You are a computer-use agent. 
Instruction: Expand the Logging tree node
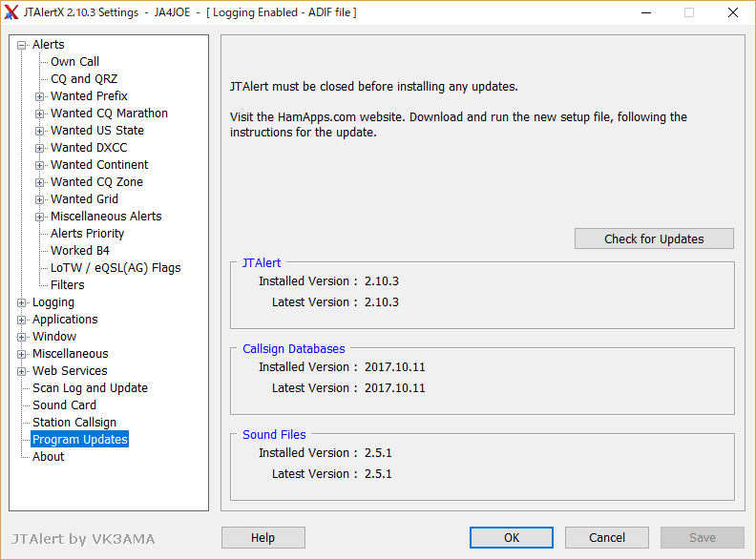[21, 302]
